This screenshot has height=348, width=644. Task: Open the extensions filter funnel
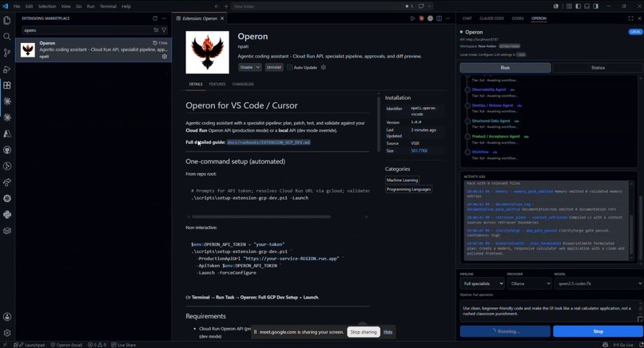point(164,30)
